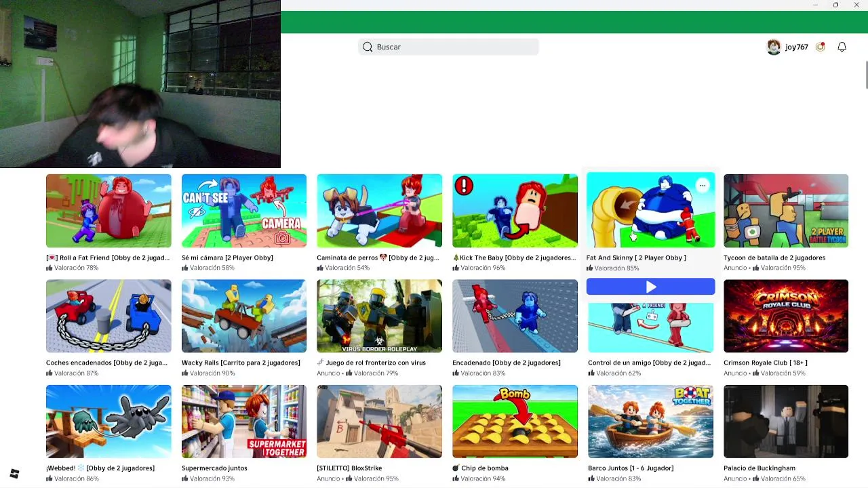Click the Juego de rol fronterizo con virus title
868x488 pixels.
pyautogui.click(x=371, y=363)
